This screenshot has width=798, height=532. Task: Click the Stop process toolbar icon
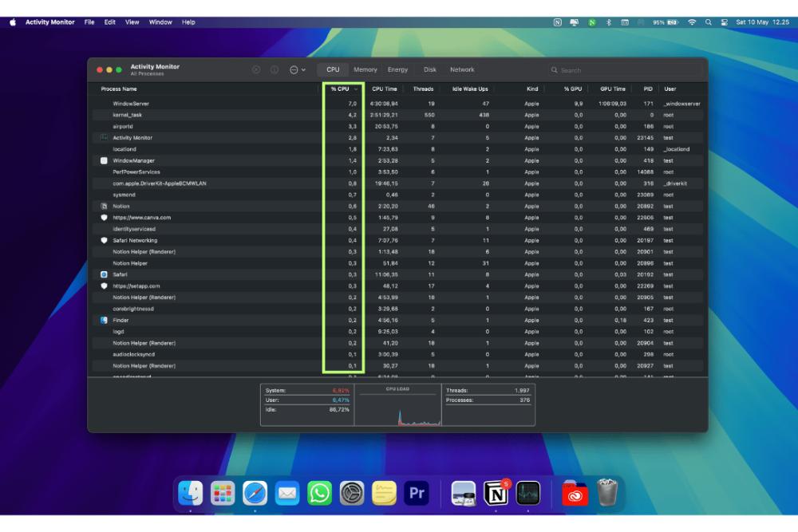256,69
